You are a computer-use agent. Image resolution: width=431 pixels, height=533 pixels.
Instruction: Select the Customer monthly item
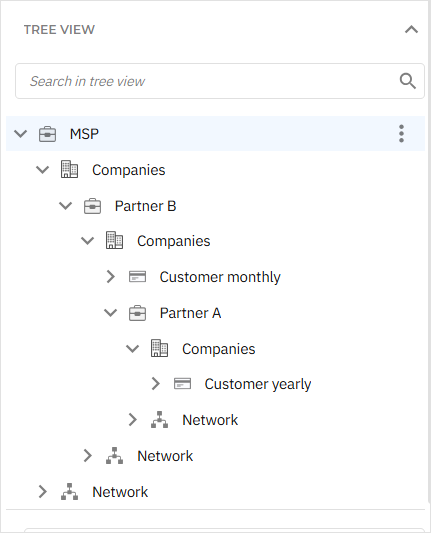[220, 277]
